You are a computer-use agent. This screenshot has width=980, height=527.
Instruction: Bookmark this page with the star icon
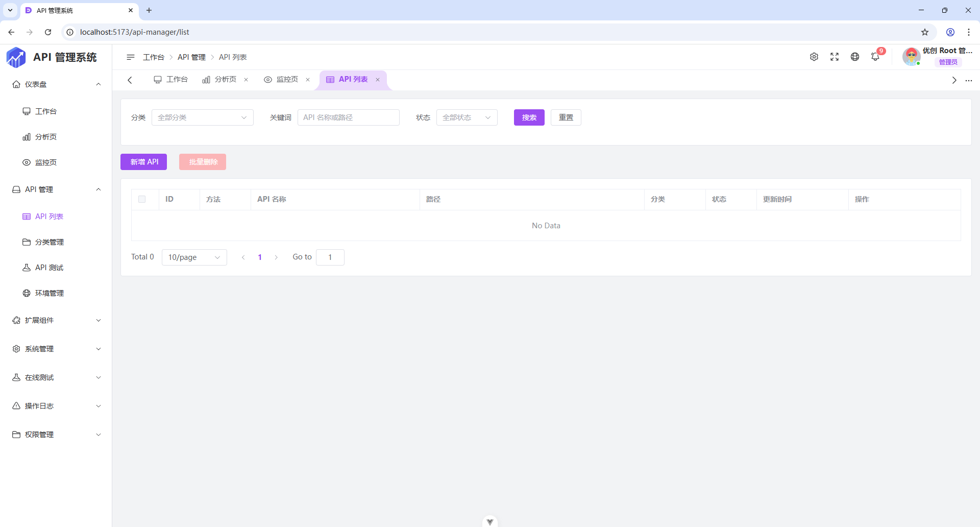point(925,32)
